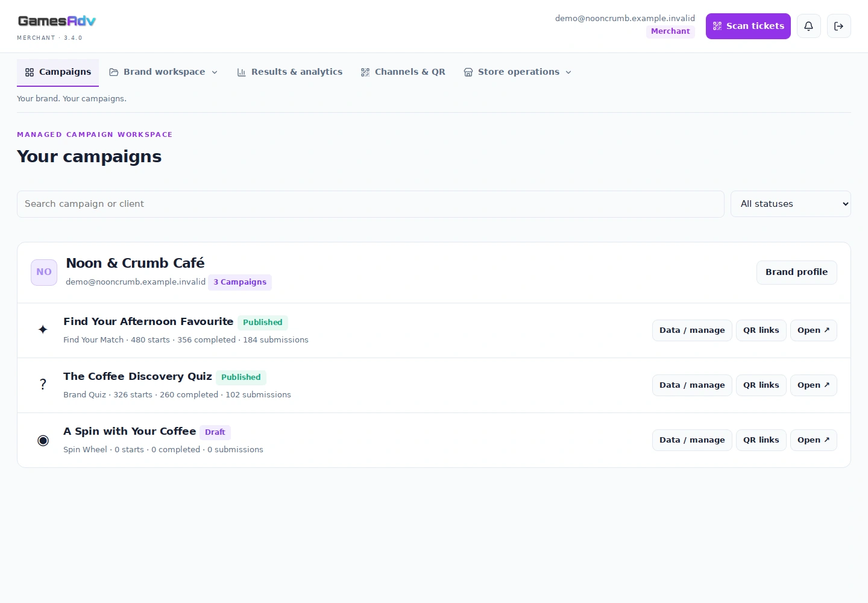Click the Merchant role badge
Screen dimensions: 868x603
pos(670,31)
